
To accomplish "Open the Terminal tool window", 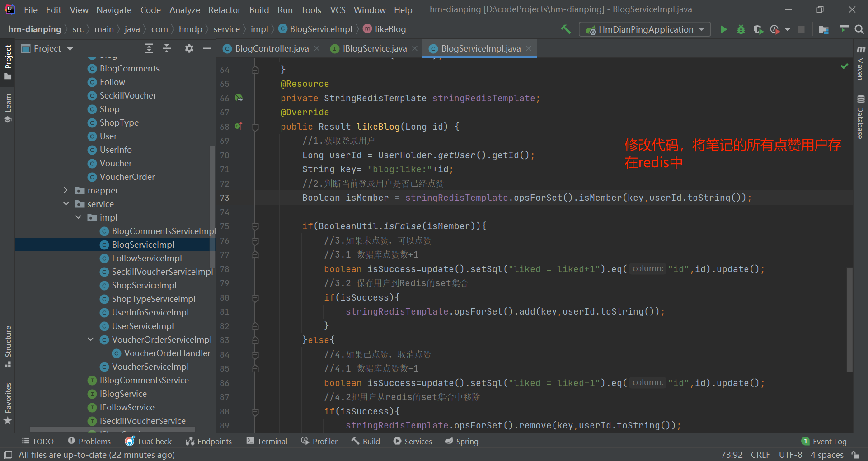I will coord(267,441).
